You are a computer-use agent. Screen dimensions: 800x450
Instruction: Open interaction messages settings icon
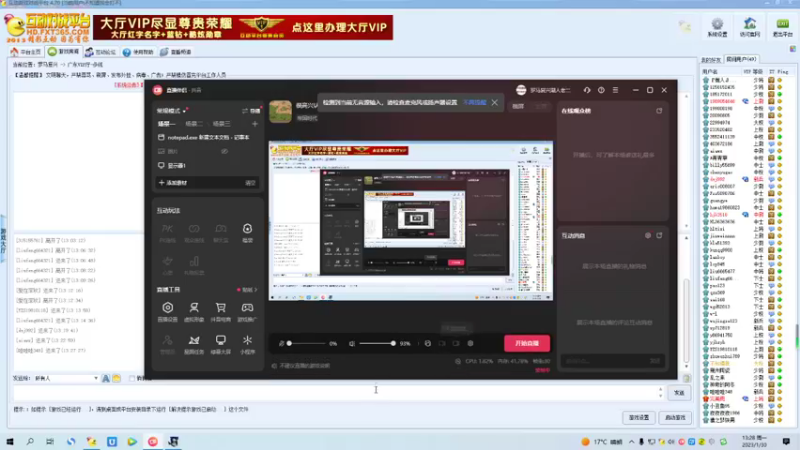[x=648, y=236]
